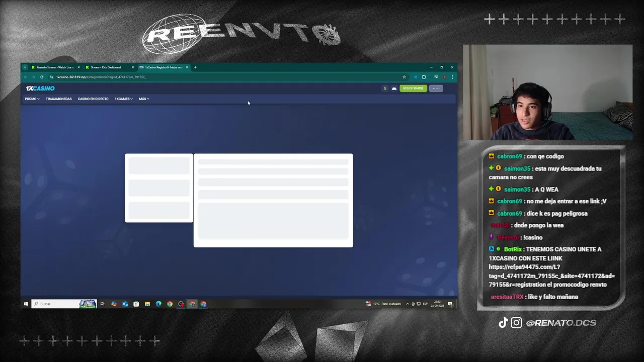Click the 1XCASINO logo
The height and width of the screenshot is (362, 644).
point(40,88)
